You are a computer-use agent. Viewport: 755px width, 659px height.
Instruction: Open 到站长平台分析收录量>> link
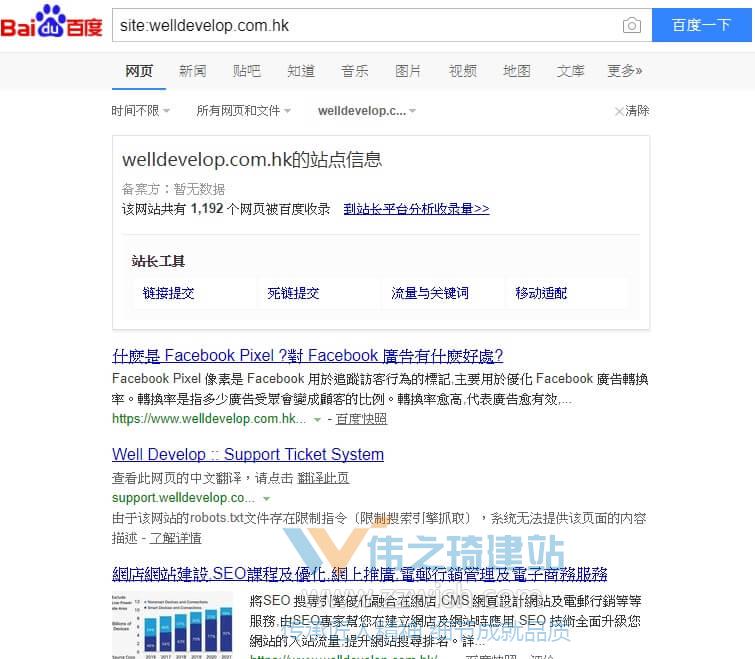coord(417,209)
